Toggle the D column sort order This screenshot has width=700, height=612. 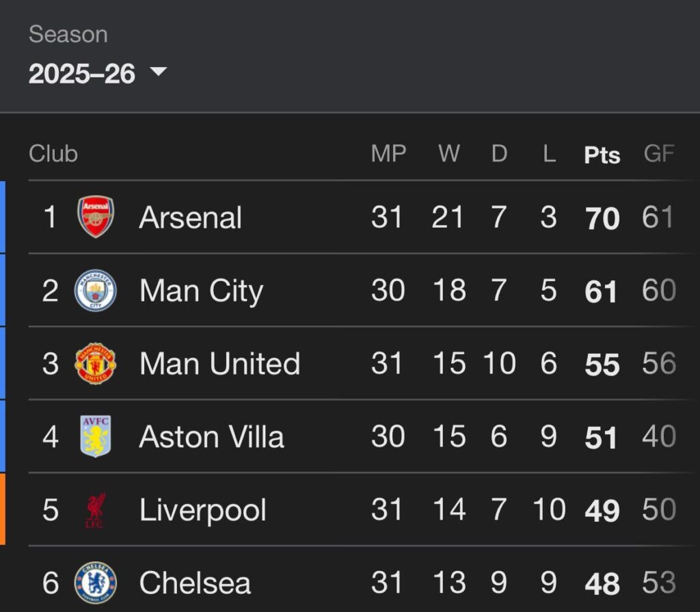[x=499, y=154]
